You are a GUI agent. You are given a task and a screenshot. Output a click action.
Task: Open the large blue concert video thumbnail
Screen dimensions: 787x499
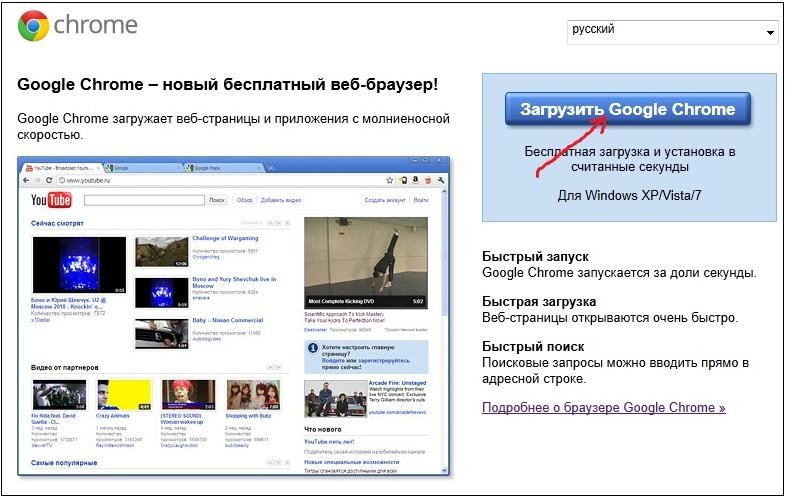(x=79, y=265)
